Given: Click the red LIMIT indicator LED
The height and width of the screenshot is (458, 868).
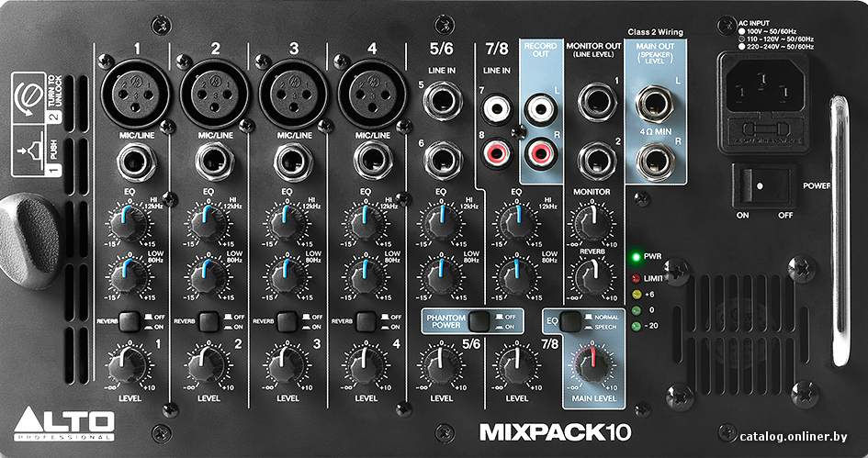Looking at the screenshot, I should (x=636, y=278).
